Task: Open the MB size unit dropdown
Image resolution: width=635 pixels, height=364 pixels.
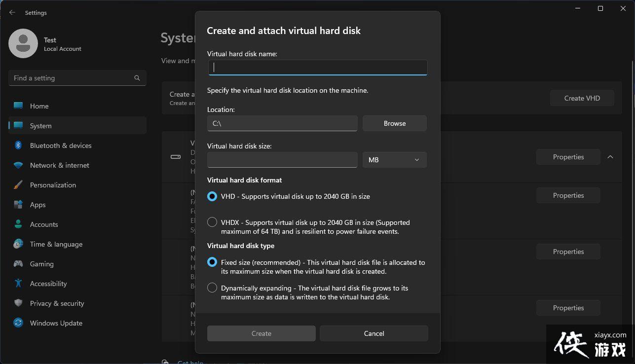Action: click(x=394, y=159)
